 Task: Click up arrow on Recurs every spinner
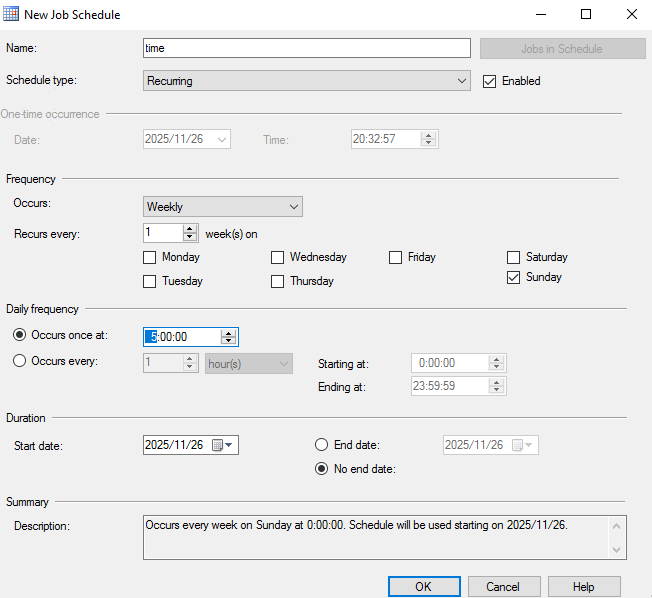tap(190, 228)
